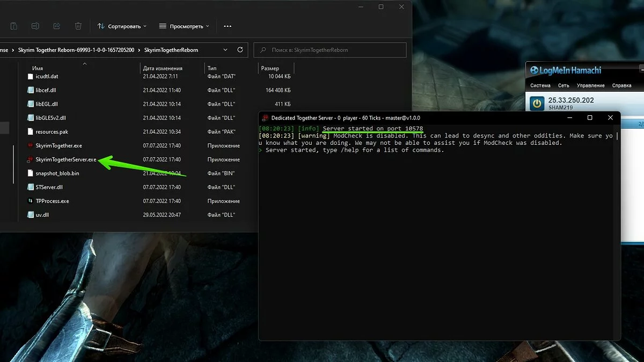Sort files by the Имя column header
The width and height of the screenshot is (644, 362).
tap(38, 68)
